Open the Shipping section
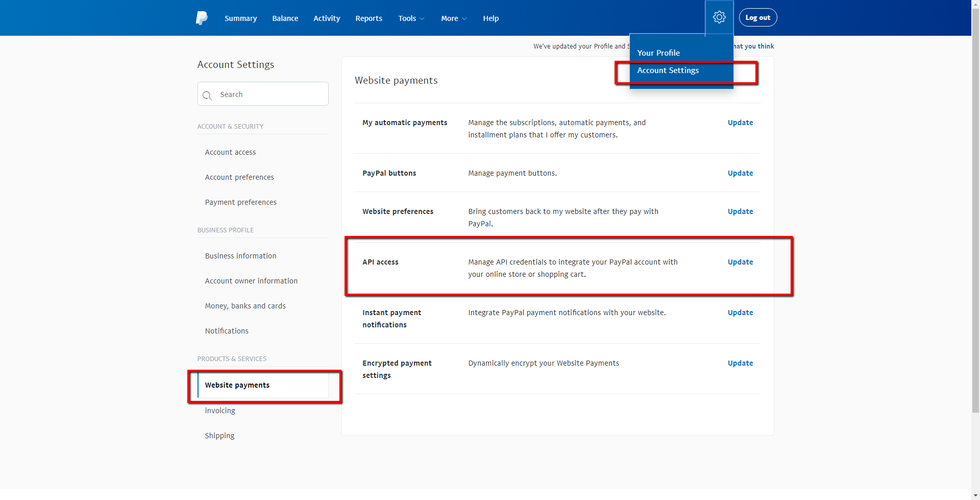Viewport: 980px width, 500px height. click(x=219, y=436)
